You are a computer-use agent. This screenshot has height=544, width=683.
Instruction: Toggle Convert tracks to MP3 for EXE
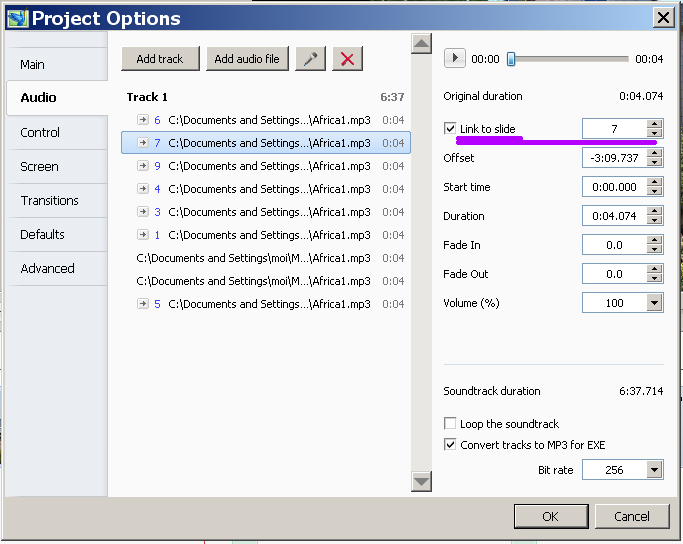pyautogui.click(x=450, y=445)
